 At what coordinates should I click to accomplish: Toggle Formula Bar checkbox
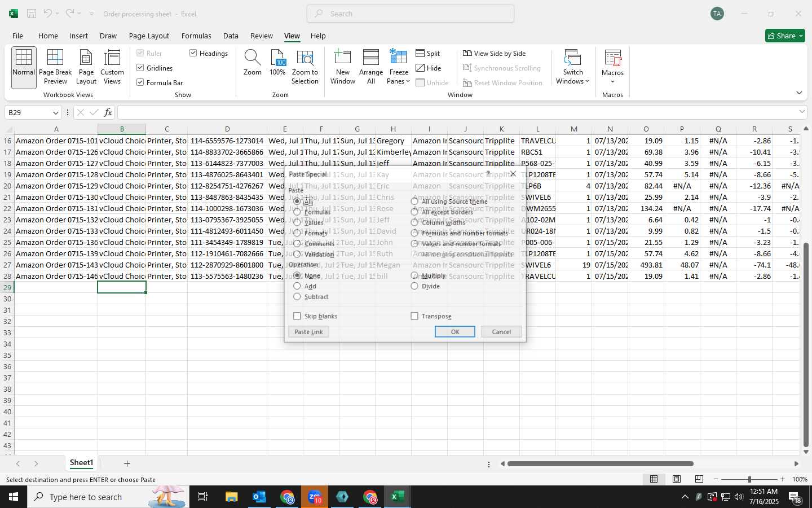pyautogui.click(x=140, y=82)
